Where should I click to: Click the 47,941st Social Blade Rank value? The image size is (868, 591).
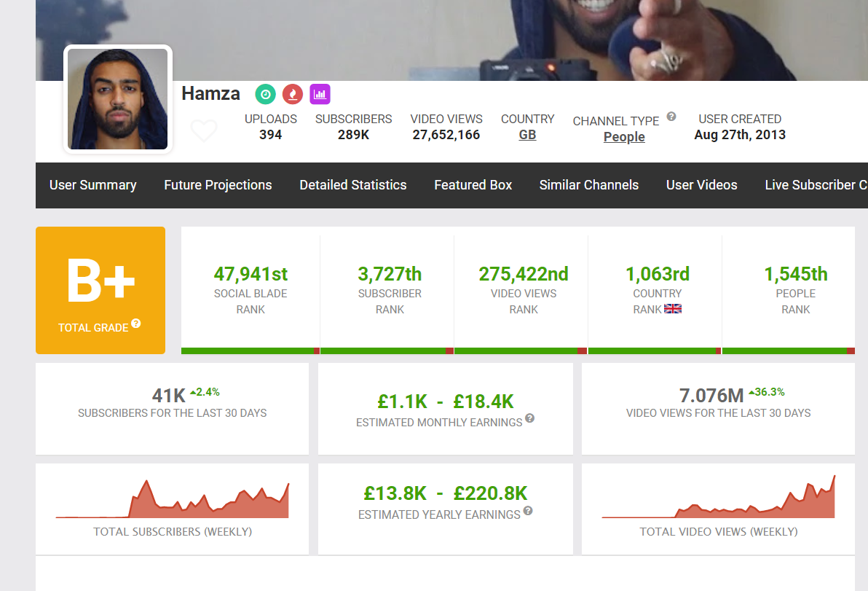(250, 273)
